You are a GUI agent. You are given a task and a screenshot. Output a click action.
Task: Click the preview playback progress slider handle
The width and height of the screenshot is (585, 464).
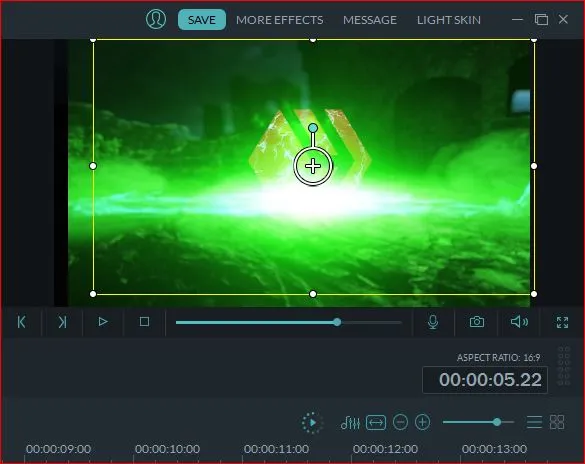(337, 322)
